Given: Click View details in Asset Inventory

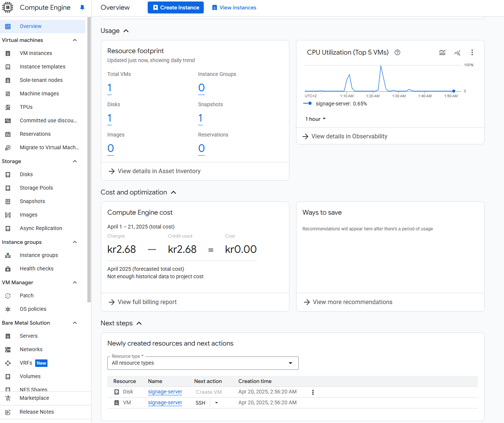Looking at the screenshot, I should pyautogui.click(x=154, y=171).
